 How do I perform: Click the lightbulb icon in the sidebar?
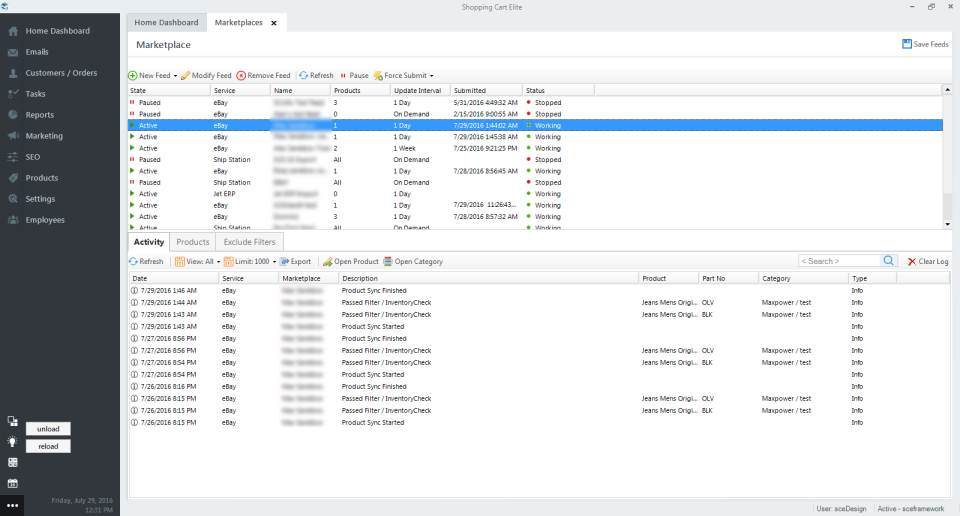click(x=12, y=441)
